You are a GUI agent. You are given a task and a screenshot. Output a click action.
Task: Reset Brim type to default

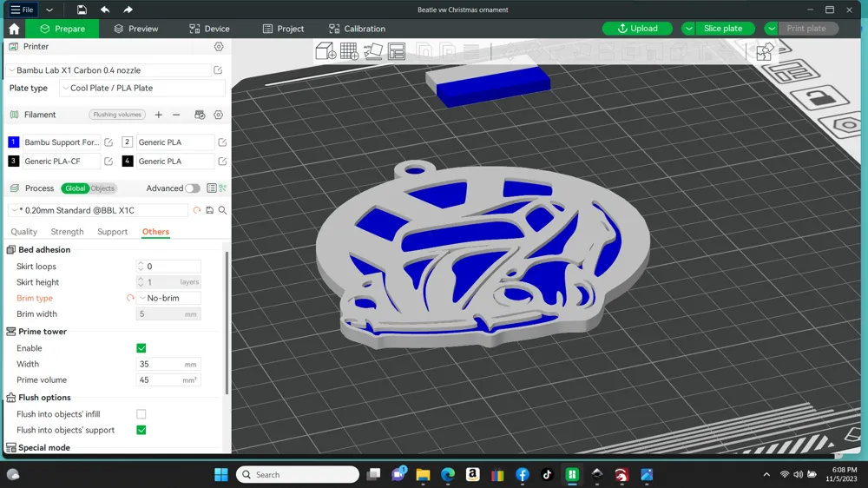(130, 298)
